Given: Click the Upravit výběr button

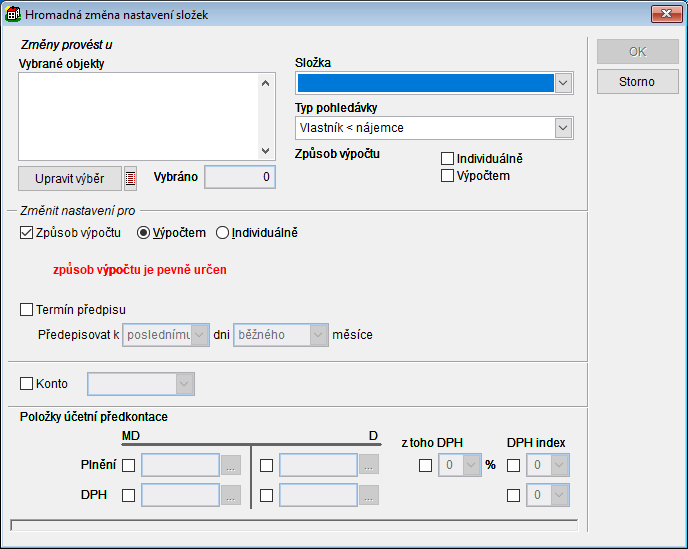Looking at the screenshot, I should pos(70,178).
